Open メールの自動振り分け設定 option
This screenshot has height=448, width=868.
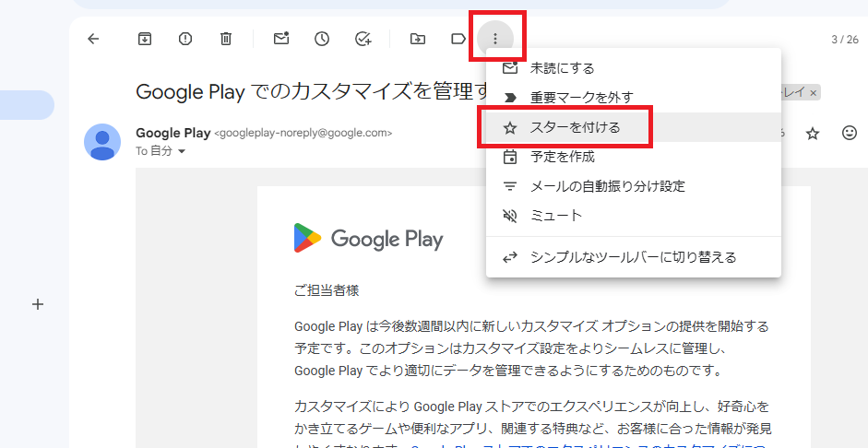(x=634, y=186)
